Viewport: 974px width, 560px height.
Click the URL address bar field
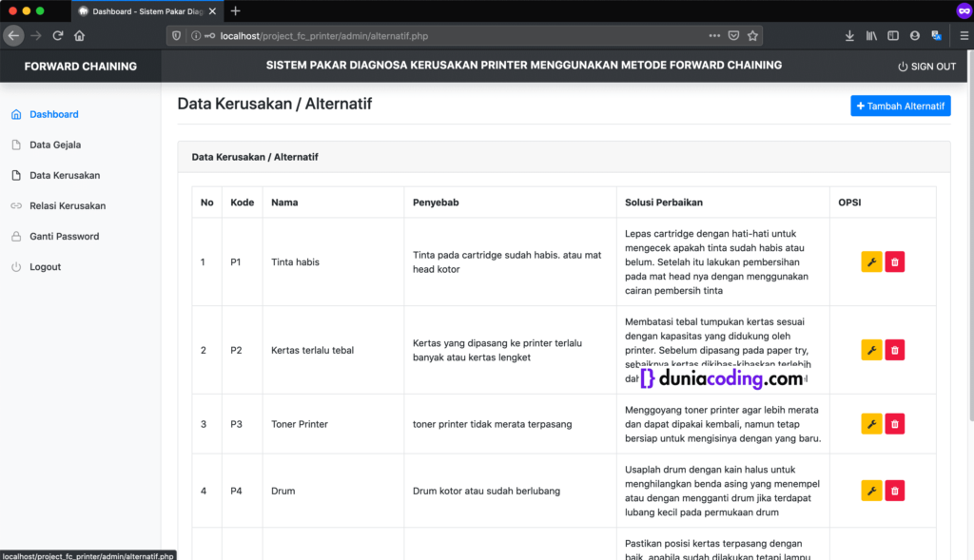457,36
